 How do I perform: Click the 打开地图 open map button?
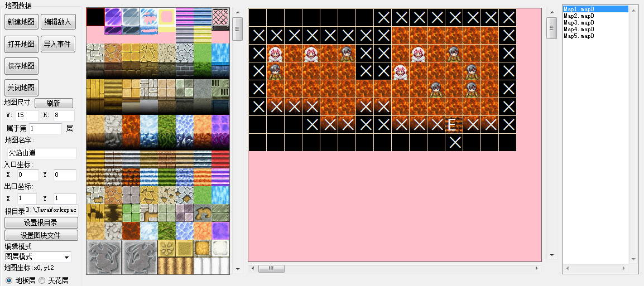[21, 44]
